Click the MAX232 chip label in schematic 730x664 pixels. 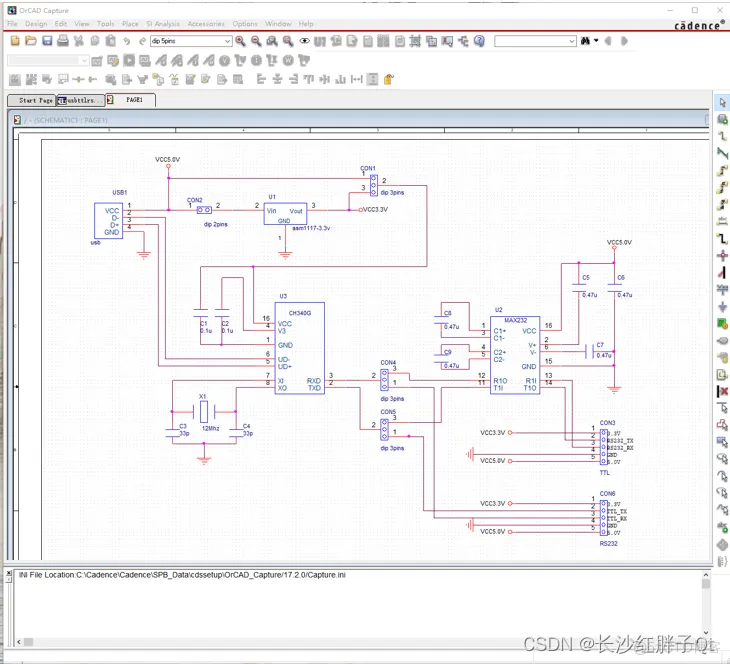(515, 320)
